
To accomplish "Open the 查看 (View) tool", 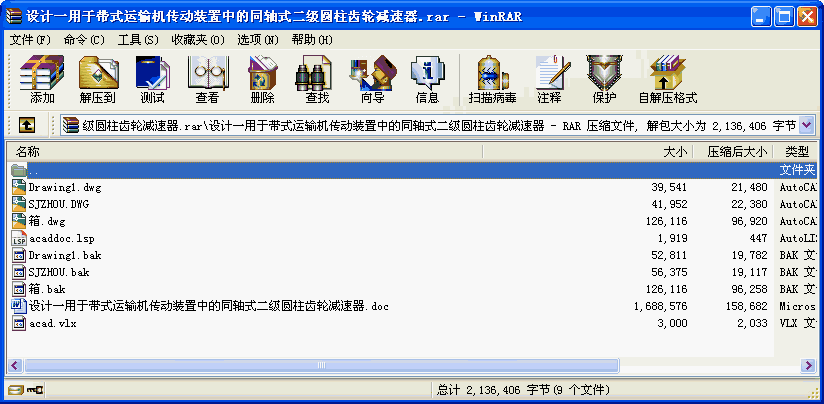I will (x=208, y=79).
